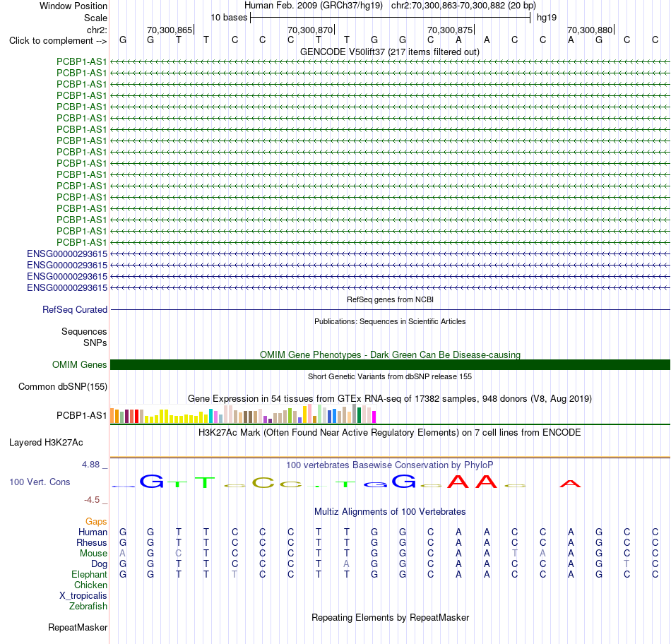Viewport: 671px width, 644px height.
Task: Click the Window Position track label
Action: click(73, 6)
